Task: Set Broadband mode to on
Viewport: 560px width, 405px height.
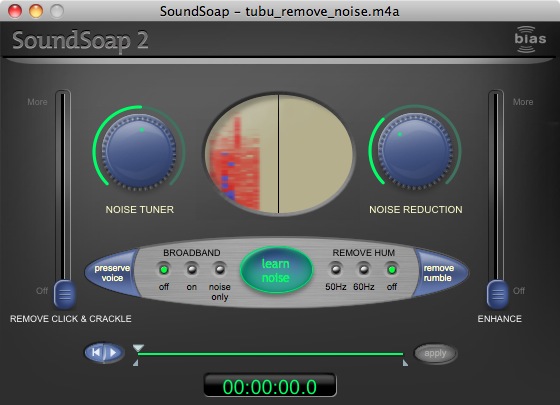Action: click(192, 270)
